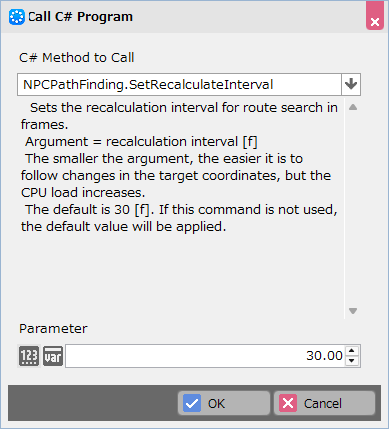Click the blue checkmark icon on OK

[x=192, y=403]
